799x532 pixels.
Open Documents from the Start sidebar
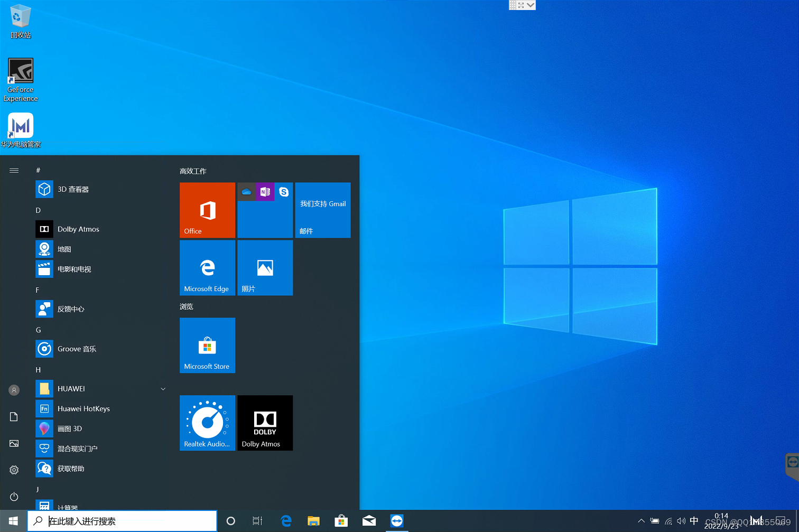(x=14, y=417)
